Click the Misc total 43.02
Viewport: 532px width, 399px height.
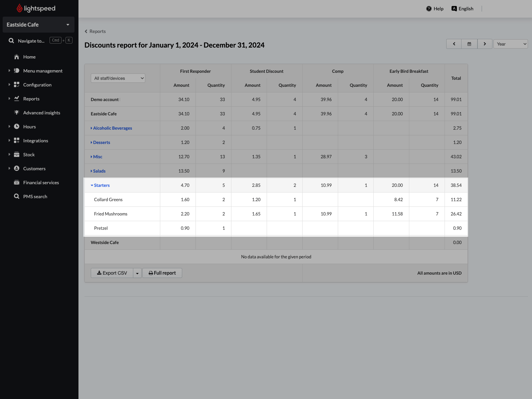[456, 157]
